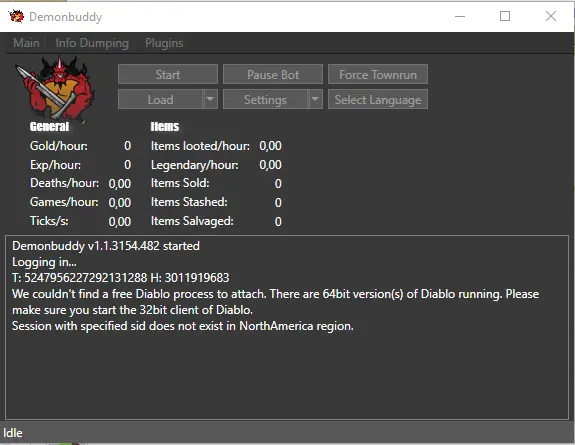Image resolution: width=575 pixels, height=445 pixels.
Task: Expand the Settings dropdown arrow
Action: (x=315, y=99)
